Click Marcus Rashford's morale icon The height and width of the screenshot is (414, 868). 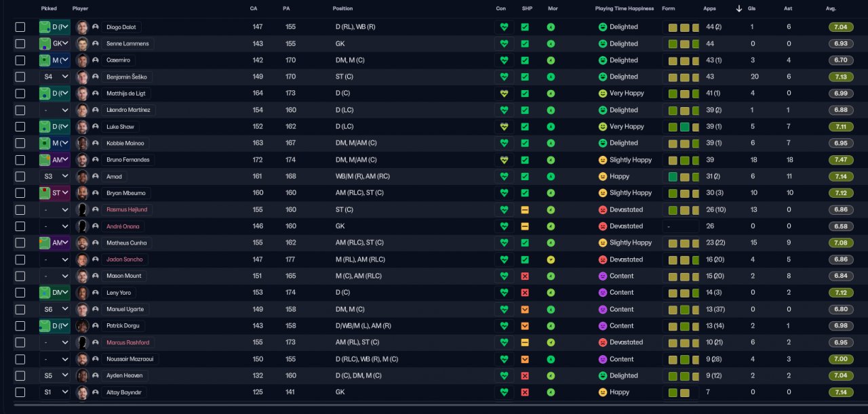tap(551, 342)
